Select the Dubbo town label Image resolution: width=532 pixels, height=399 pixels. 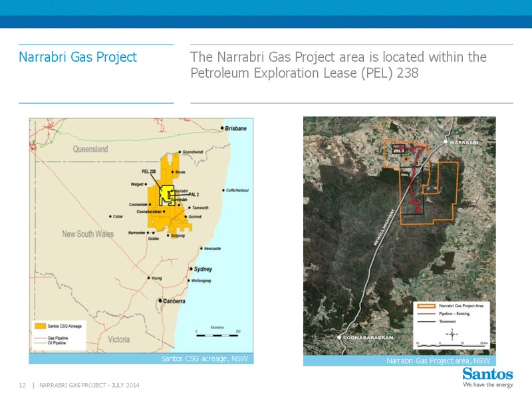(154, 239)
